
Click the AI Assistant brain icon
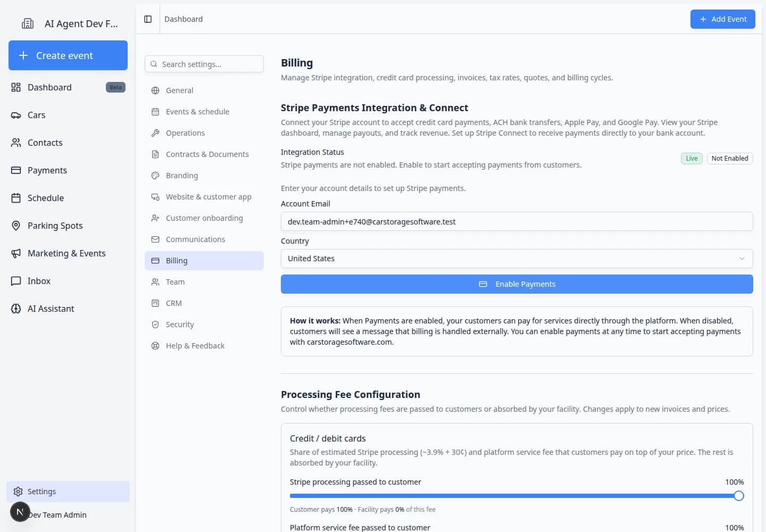16,309
